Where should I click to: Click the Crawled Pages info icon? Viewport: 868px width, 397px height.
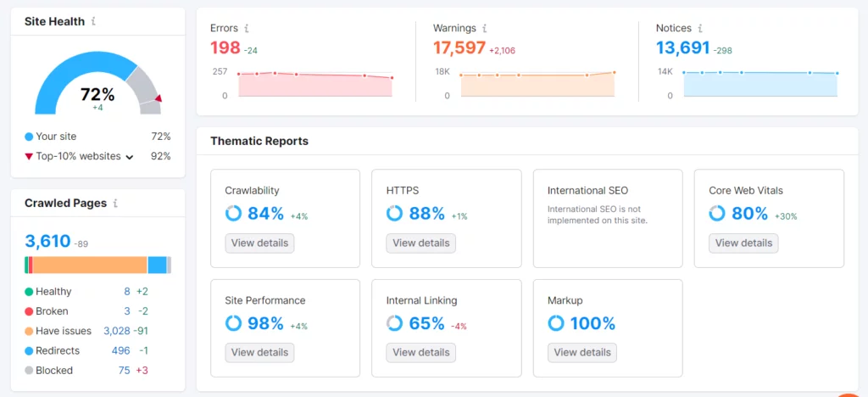[115, 204]
